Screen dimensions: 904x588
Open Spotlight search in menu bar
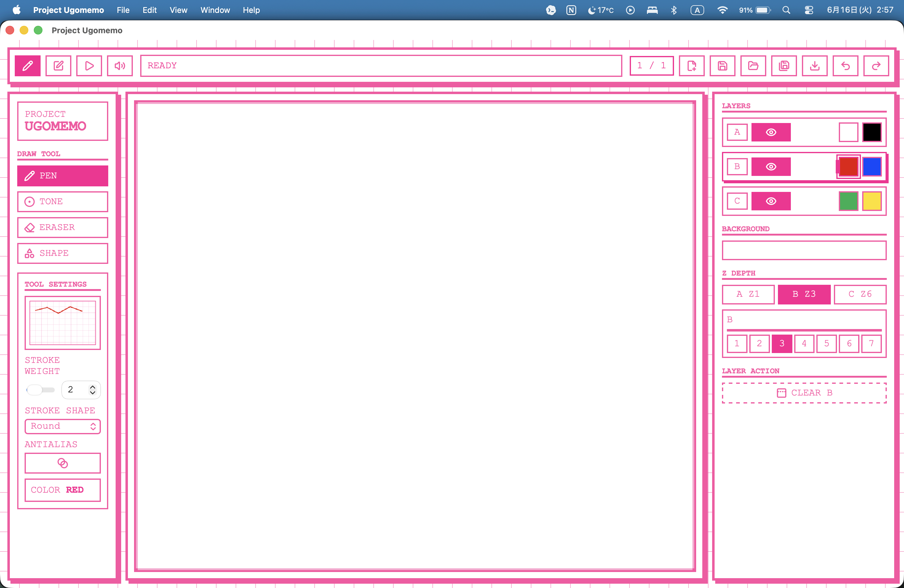(786, 10)
